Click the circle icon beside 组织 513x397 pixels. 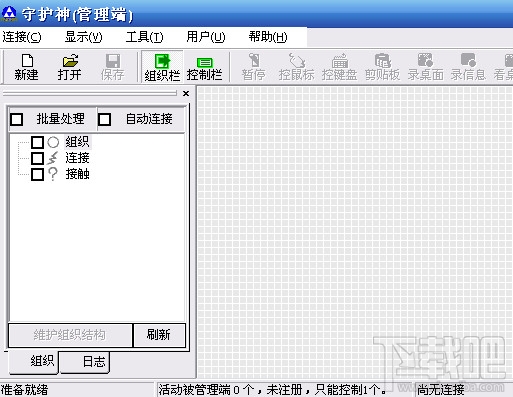coord(53,142)
